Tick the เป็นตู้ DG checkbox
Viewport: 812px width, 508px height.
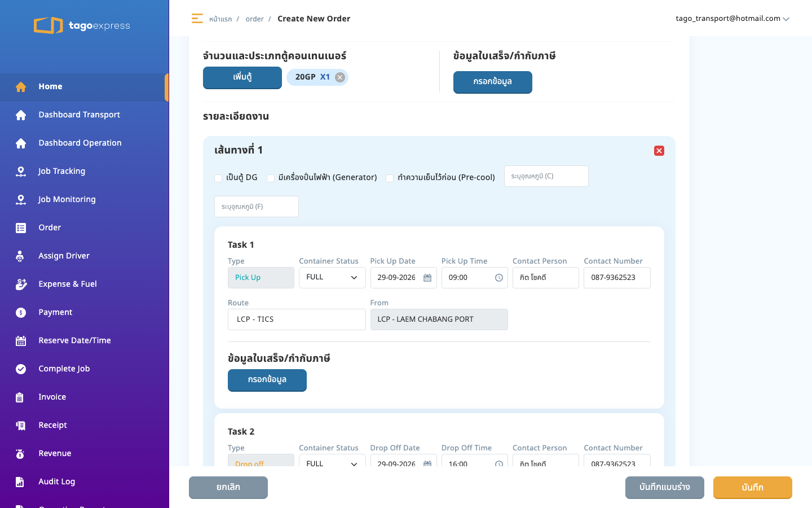click(x=218, y=178)
